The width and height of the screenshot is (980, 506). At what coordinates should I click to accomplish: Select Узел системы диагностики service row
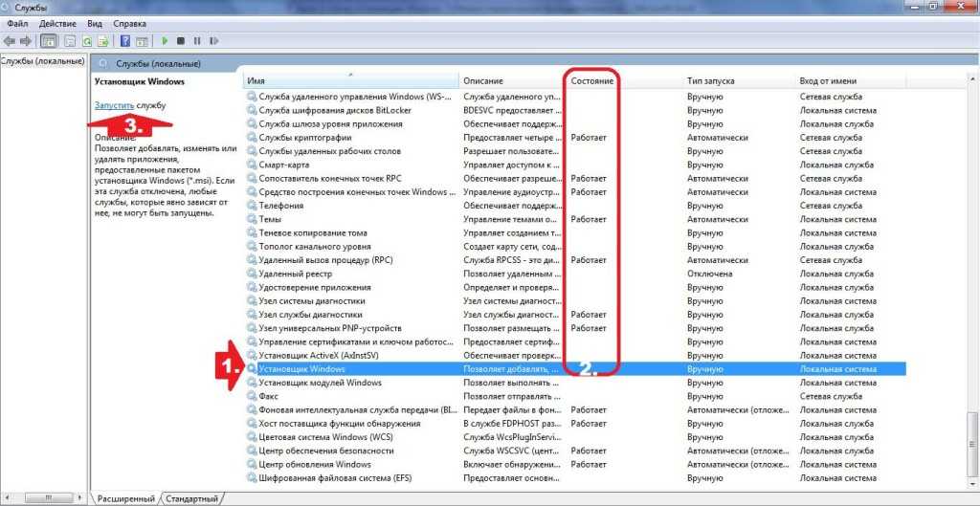(x=575, y=301)
